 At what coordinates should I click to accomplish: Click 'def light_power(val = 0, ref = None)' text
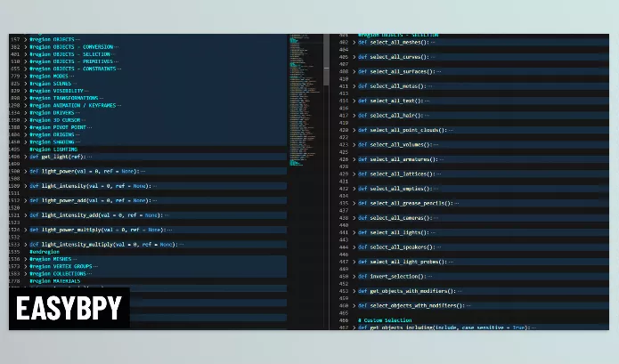(85, 171)
